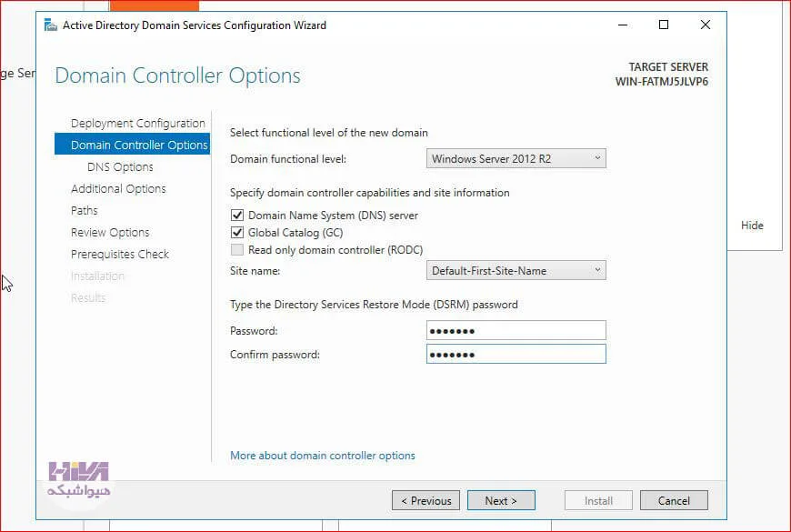Click the Domain Controller Options page heading

[x=177, y=75]
